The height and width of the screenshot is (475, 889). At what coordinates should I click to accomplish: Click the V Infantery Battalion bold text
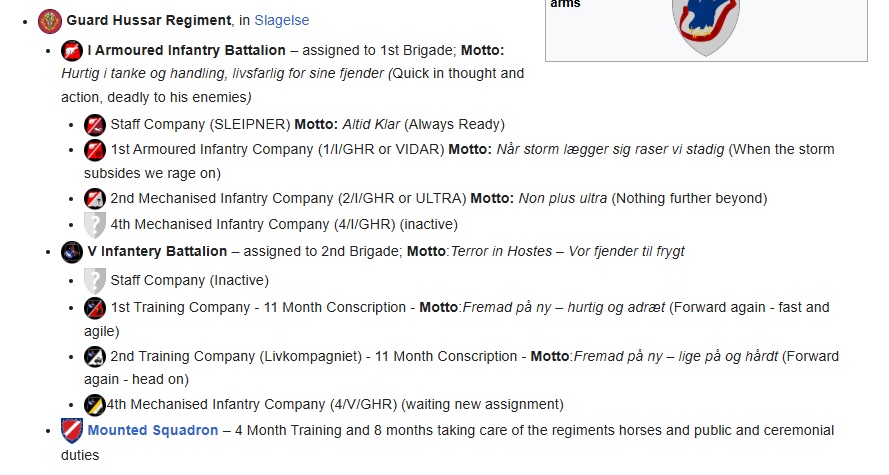pyautogui.click(x=157, y=251)
